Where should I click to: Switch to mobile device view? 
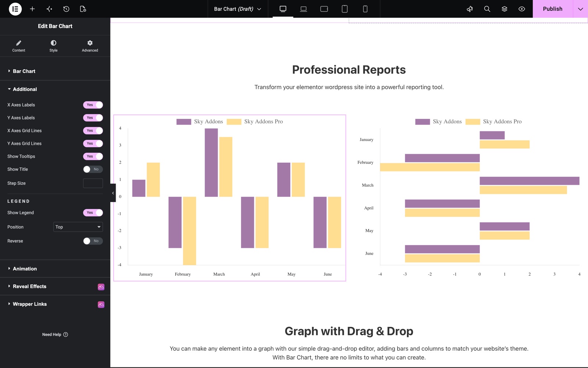[x=365, y=9]
